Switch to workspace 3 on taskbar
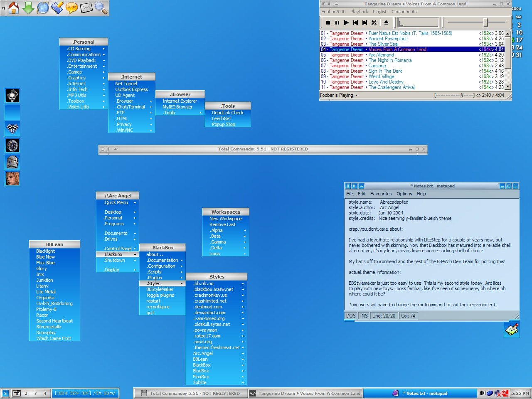Image resolution: width=532 pixels, height=399 pixels. pos(36,393)
